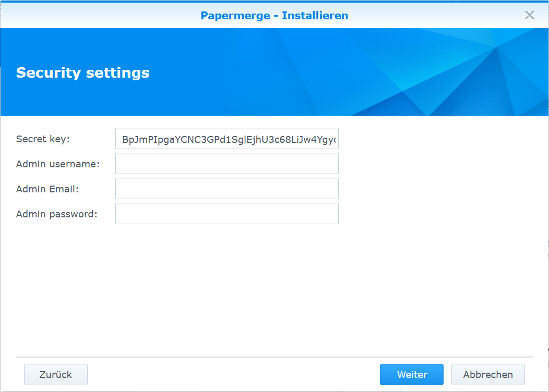
Task: Go back with the Zurück button
Action: click(x=56, y=374)
